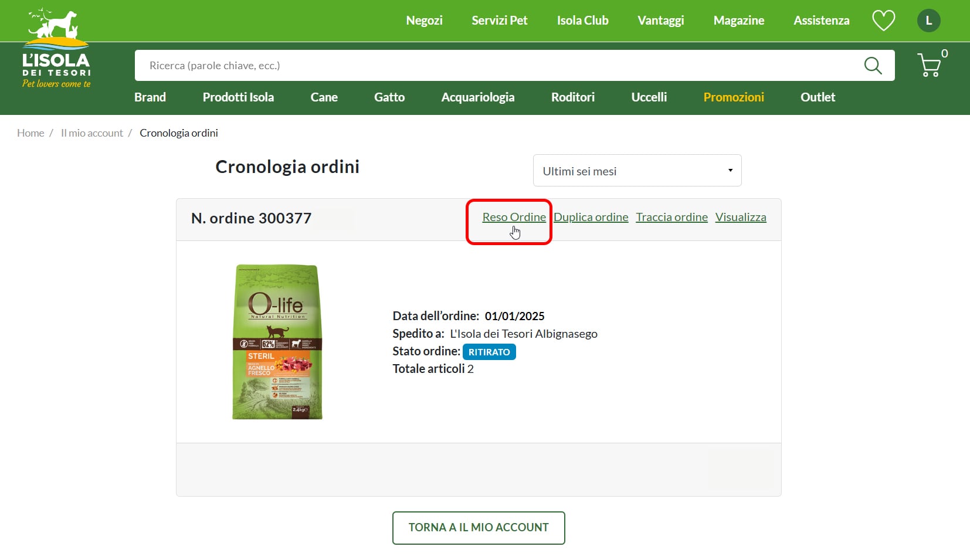Click the L'Isola dei Tesori logo
The image size is (970, 560).
[56, 49]
